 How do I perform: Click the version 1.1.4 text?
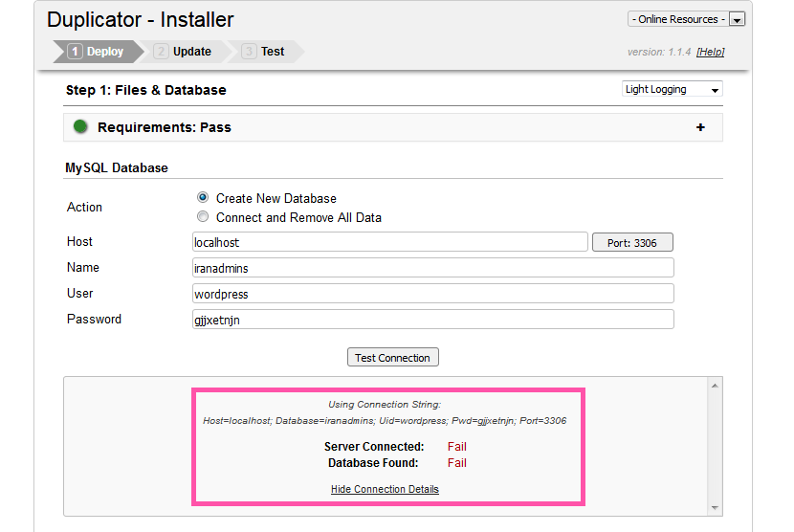point(659,52)
